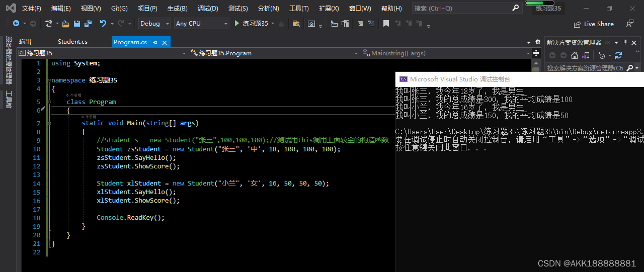Open the Any CPU platform dropdown

[201, 24]
